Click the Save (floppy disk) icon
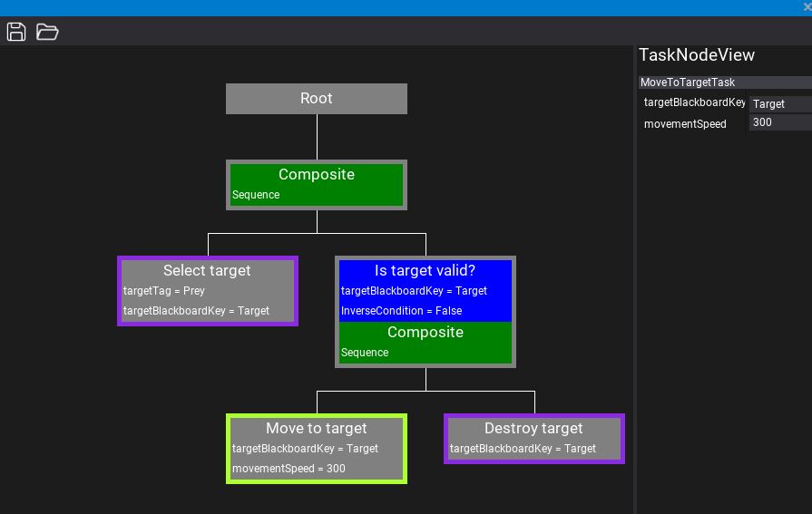 click(16, 32)
